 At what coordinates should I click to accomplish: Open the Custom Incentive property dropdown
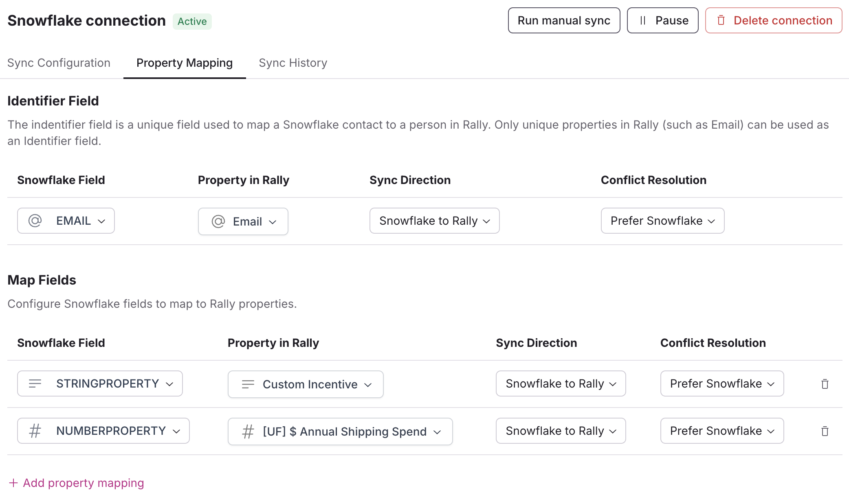(x=306, y=384)
